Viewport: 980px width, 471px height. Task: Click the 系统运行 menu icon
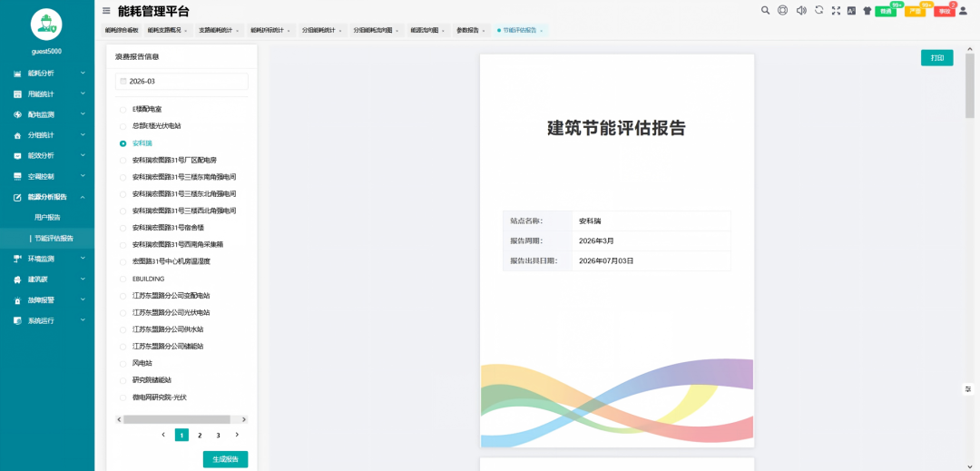[x=17, y=320]
